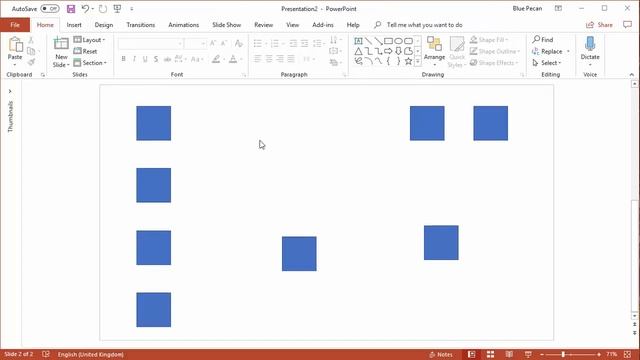Select the Arrow line shape
This screenshot has width=640, height=360.
click(x=378, y=41)
